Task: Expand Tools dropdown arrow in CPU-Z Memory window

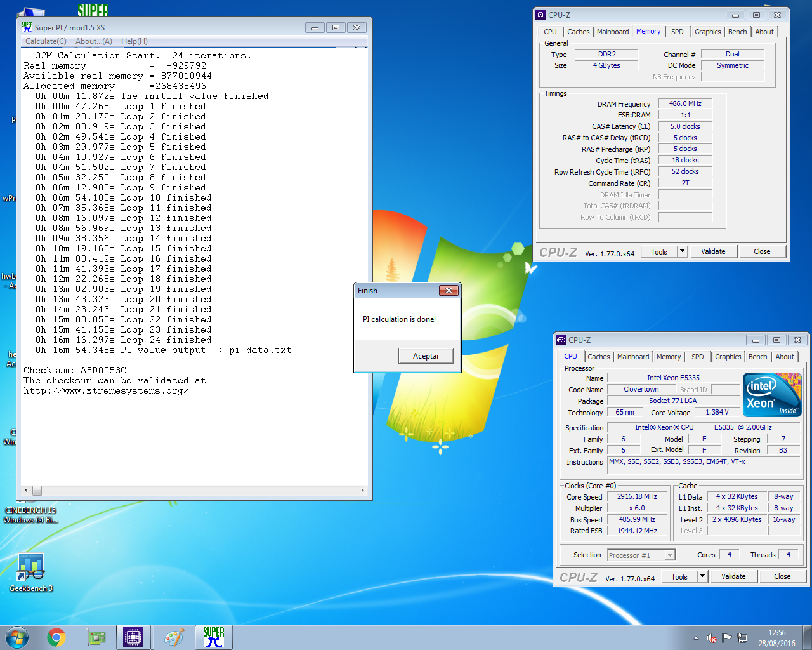Action: (x=682, y=251)
